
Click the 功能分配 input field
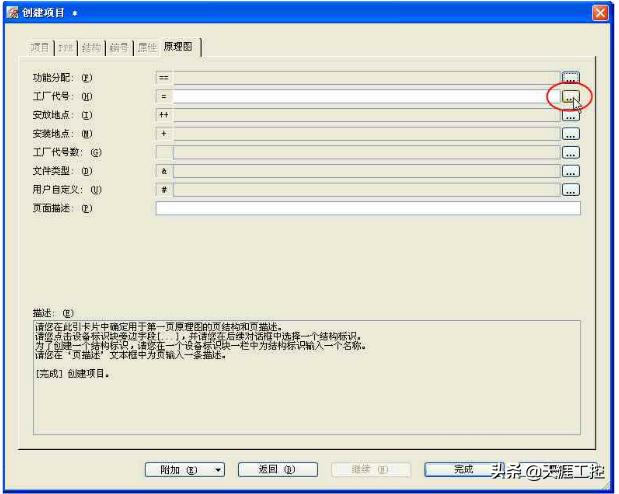tap(366, 77)
